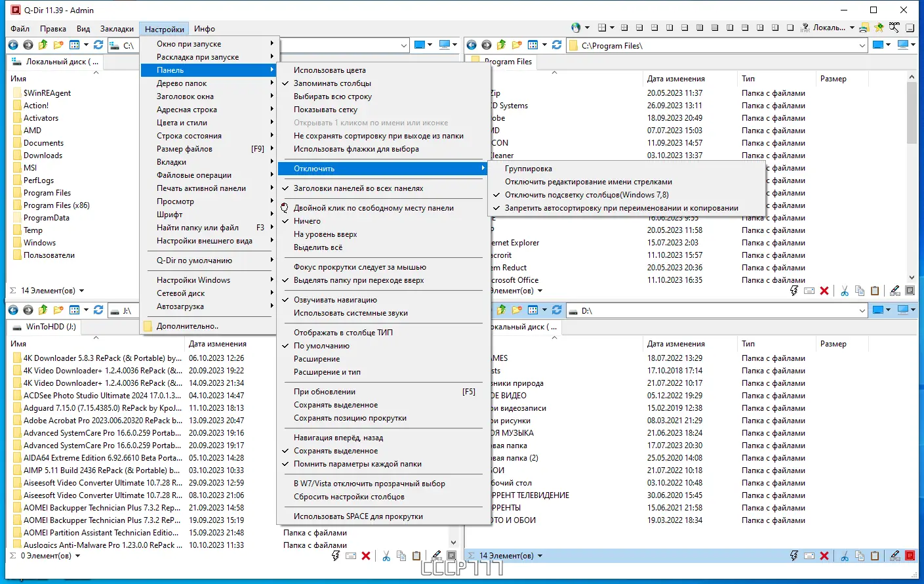Go back in the C:\ pane
924x584 pixels.
pos(13,45)
